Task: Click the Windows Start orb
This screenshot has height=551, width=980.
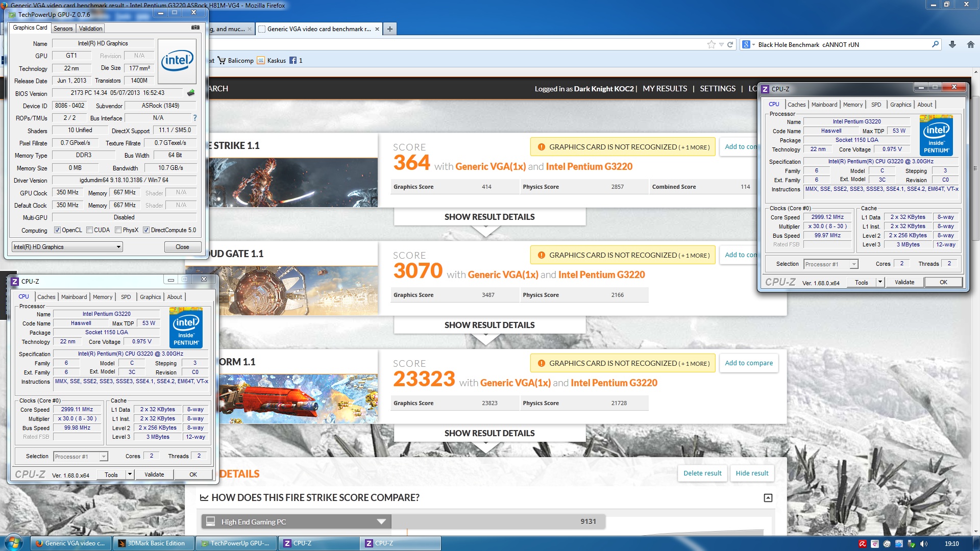Action: (13, 543)
